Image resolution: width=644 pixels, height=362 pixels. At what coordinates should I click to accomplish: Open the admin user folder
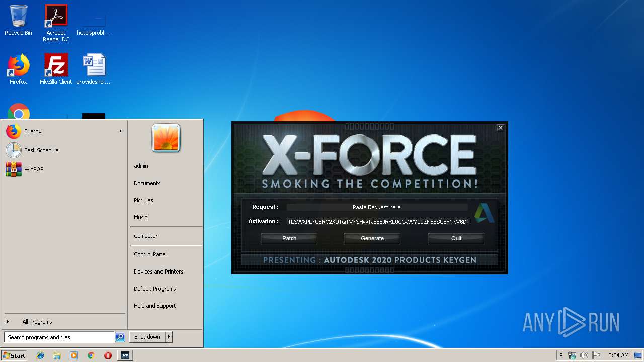[141, 166]
